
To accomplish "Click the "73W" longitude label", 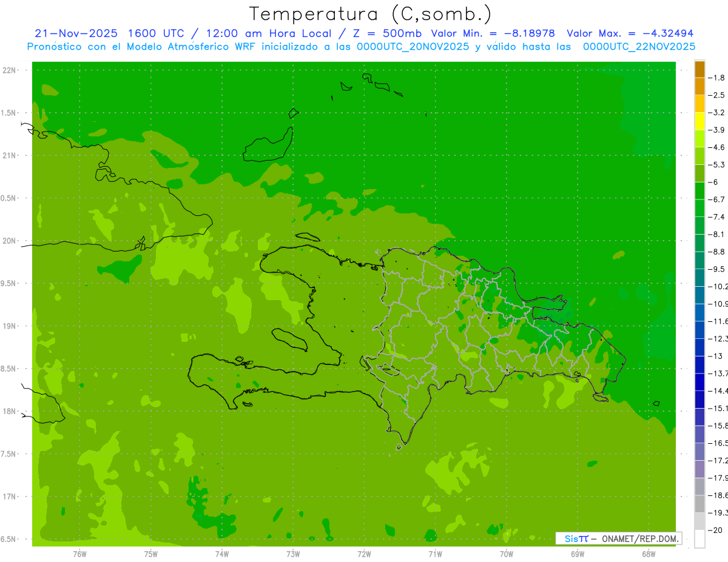I will pos(293,554).
